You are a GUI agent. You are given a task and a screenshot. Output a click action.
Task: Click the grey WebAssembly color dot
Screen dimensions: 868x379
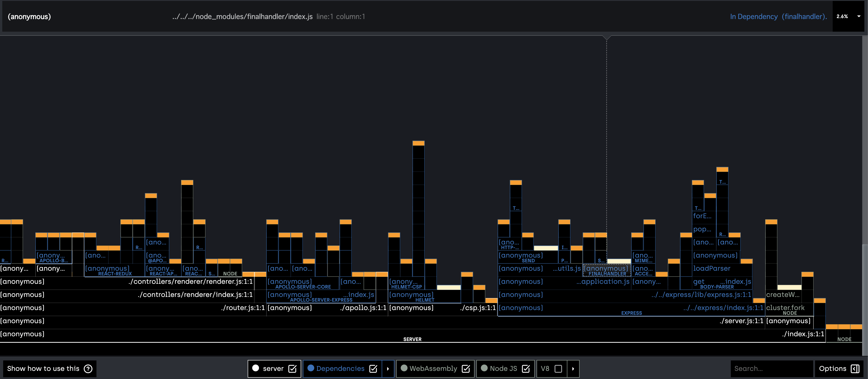pos(404,368)
